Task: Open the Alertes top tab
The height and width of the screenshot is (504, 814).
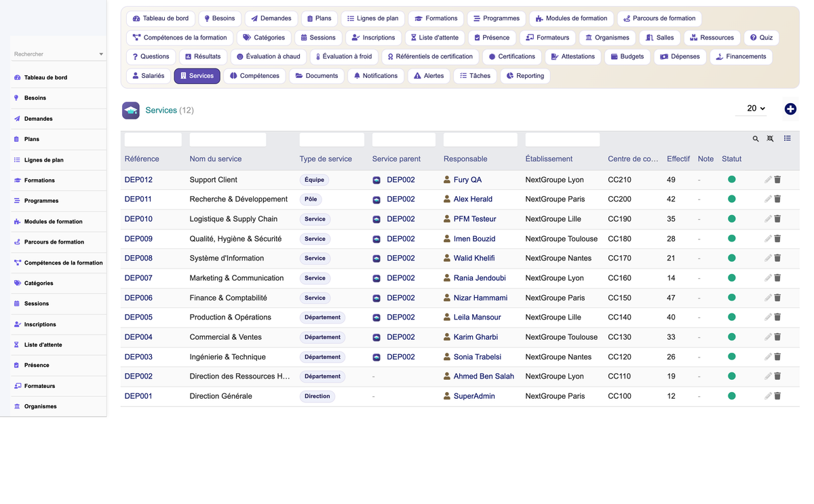Action: point(429,76)
